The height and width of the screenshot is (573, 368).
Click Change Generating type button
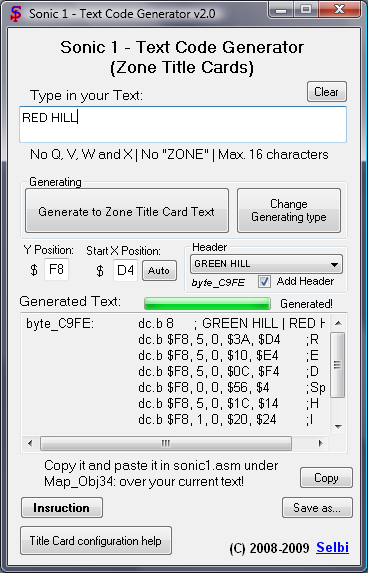[x=289, y=211]
